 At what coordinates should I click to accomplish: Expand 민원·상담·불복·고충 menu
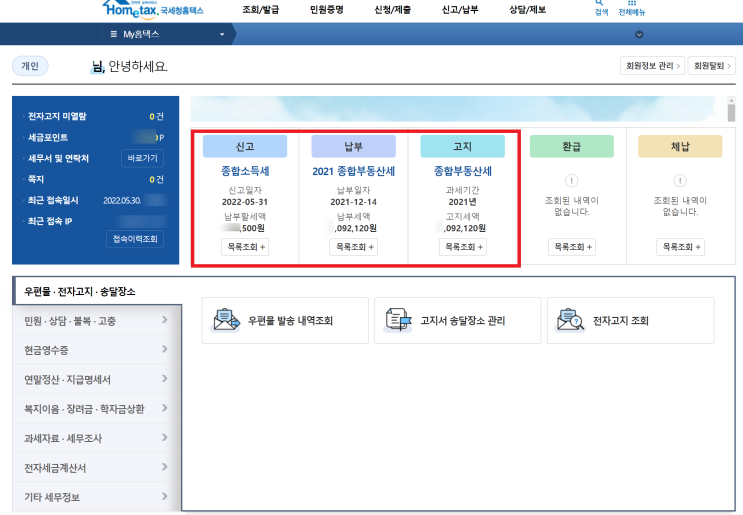pos(97,321)
